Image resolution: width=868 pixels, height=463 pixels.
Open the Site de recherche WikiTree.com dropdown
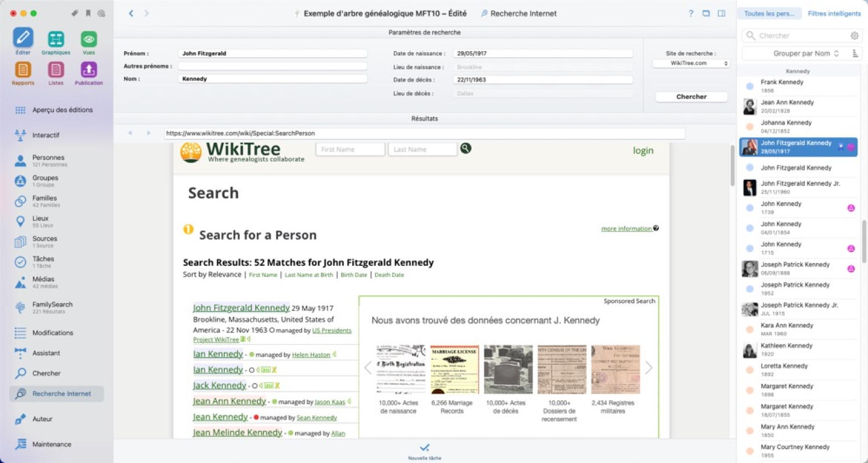coord(691,63)
